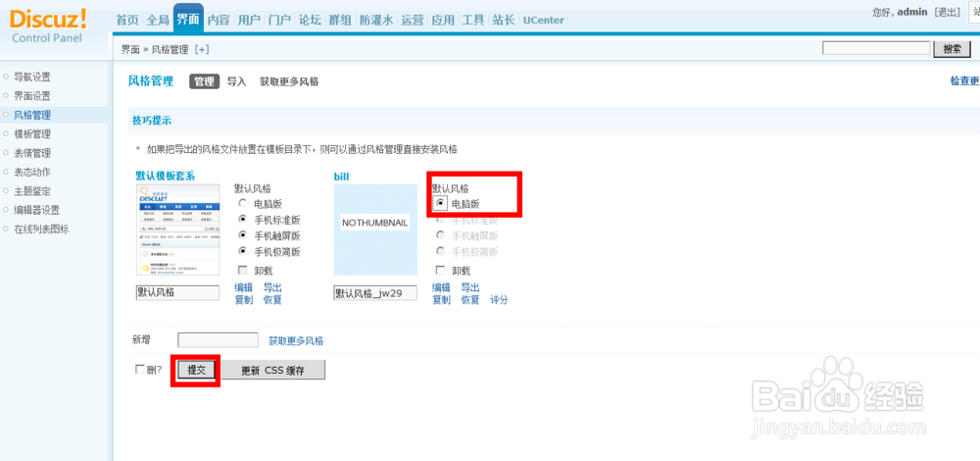Click 导出 link under 默认模板套系
This screenshot has width=980, height=461.
pyautogui.click(x=272, y=287)
